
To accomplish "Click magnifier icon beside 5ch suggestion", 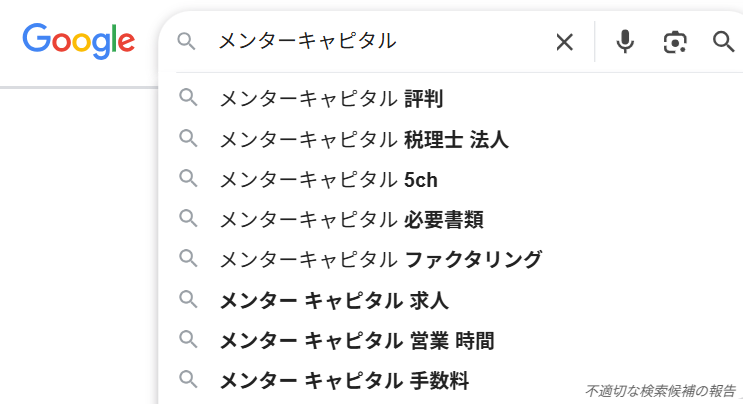I will [x=187, y=179].
